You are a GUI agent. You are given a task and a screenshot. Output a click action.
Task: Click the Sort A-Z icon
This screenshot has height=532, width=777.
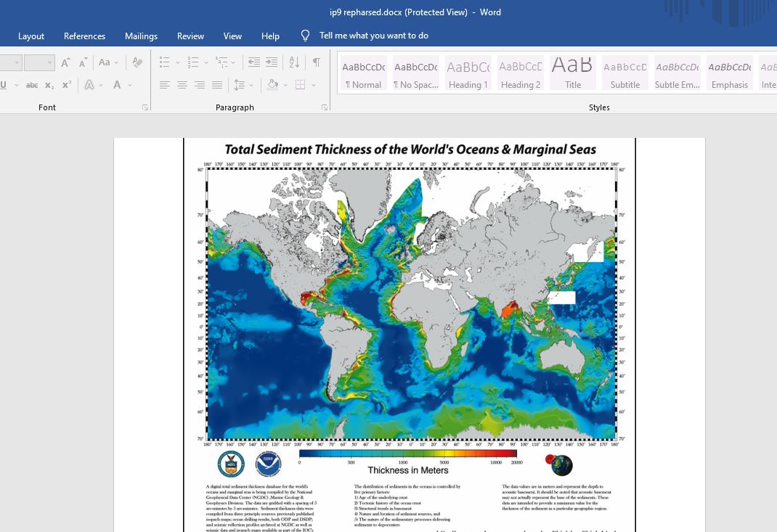pyautogui.click(x=294, y=62)
